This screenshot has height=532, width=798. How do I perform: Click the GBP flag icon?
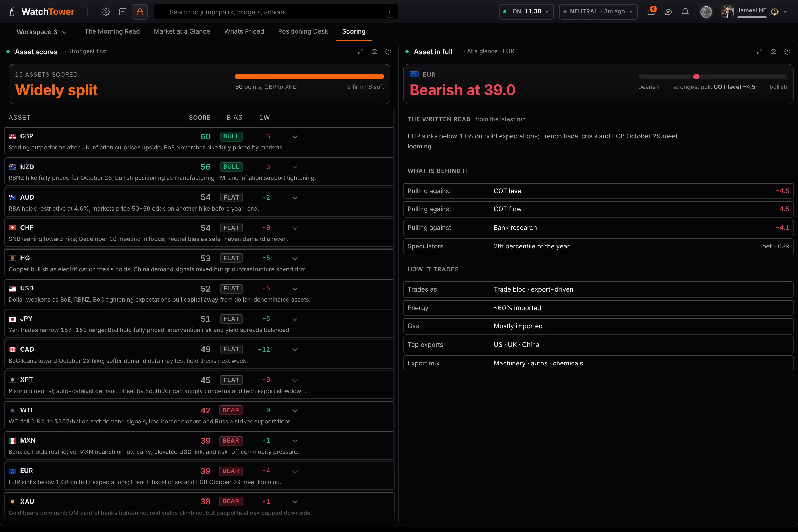(13, 136)
